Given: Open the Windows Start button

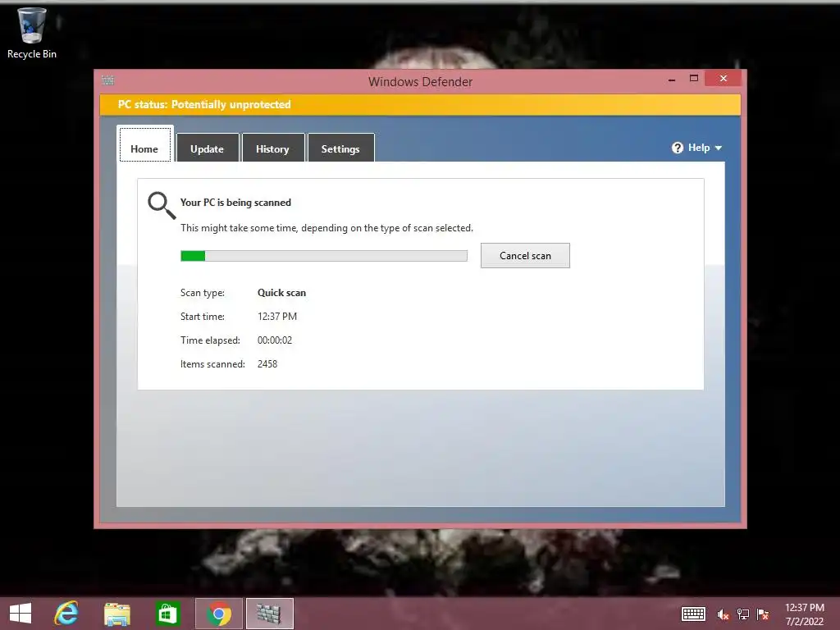Looking at the screenshot, I should [21, 614].
